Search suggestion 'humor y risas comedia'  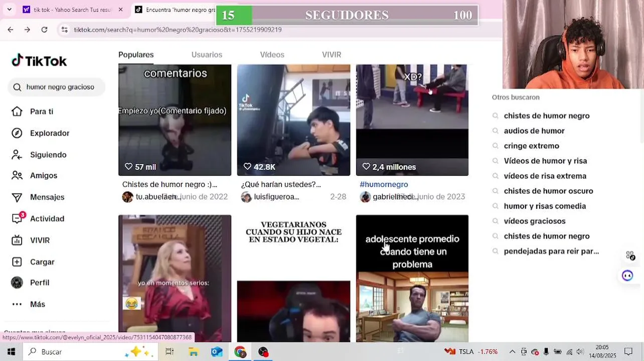(x=545, y=206)
